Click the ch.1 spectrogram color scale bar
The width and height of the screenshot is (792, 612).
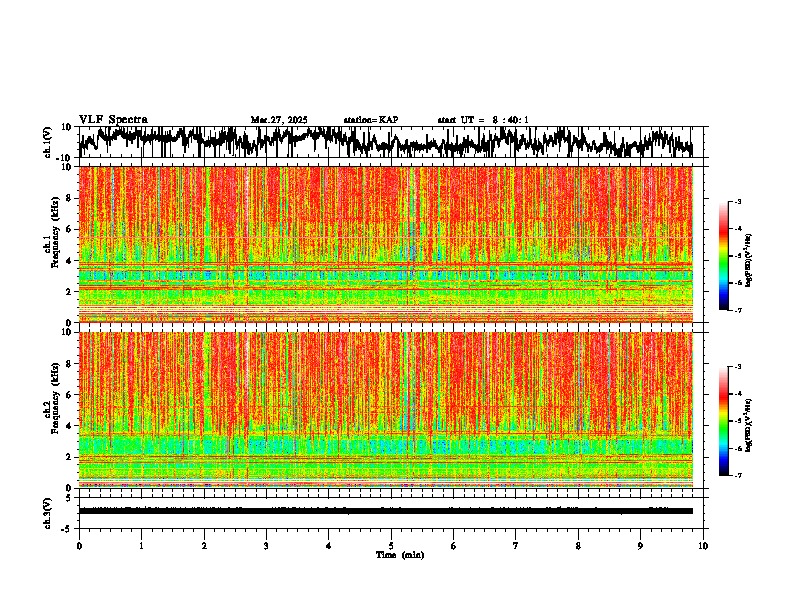tap(723, 256)
